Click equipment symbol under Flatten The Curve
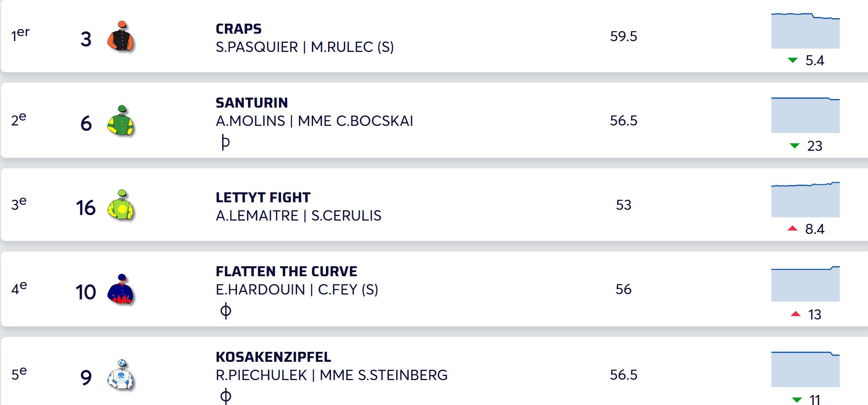Screen dimensions: 868x405 (x=226, y=311)
